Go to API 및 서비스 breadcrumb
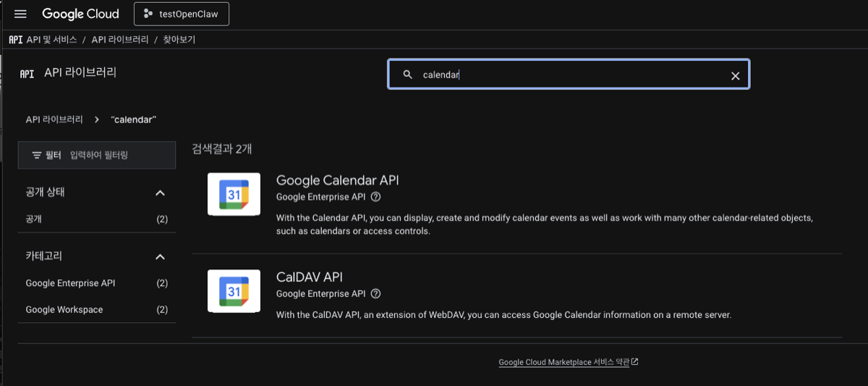Image resolution: width=868 pixels, height=386 pixels. point(51,40)
